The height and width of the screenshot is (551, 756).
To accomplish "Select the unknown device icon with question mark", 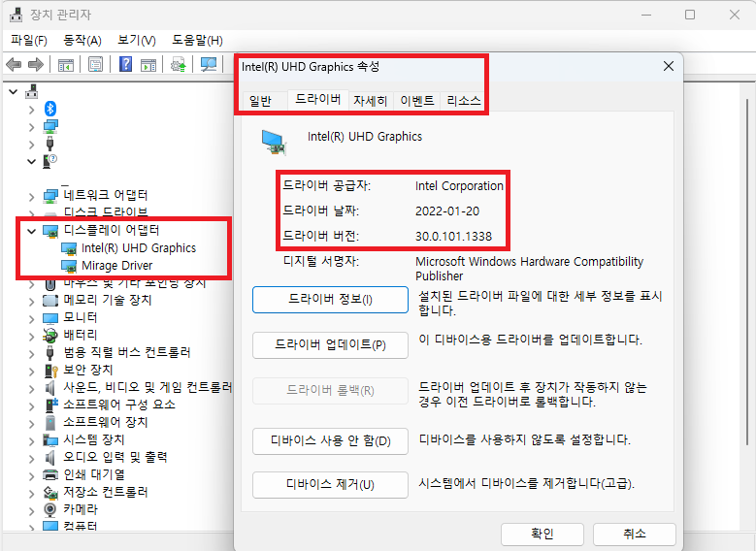I will pyautogui.click(x=49, y=161).
